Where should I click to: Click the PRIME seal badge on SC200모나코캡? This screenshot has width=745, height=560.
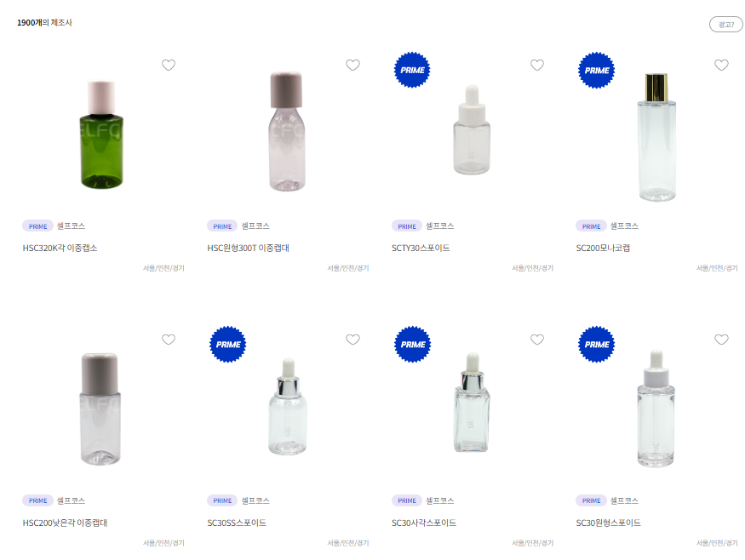[x=596, y=71]
